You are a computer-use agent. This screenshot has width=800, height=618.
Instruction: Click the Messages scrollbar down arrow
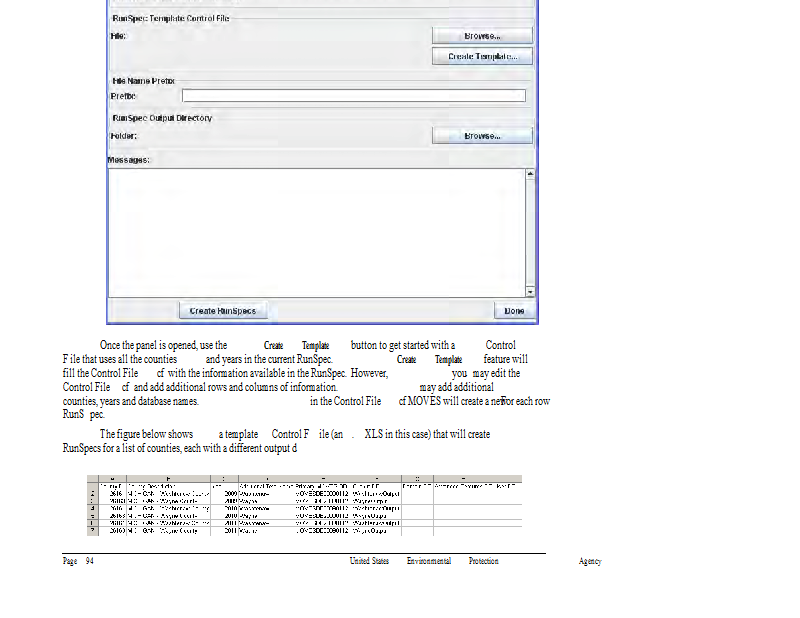click(x=531, y=291)
